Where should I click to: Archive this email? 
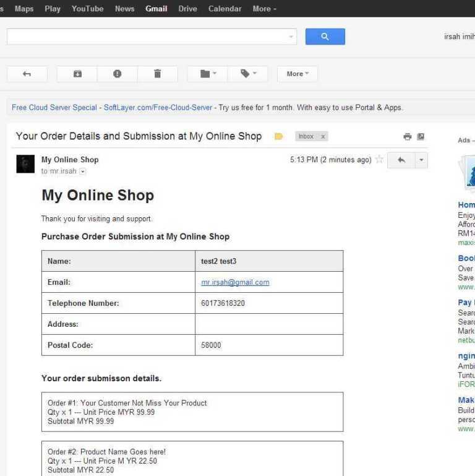[77, 74]
